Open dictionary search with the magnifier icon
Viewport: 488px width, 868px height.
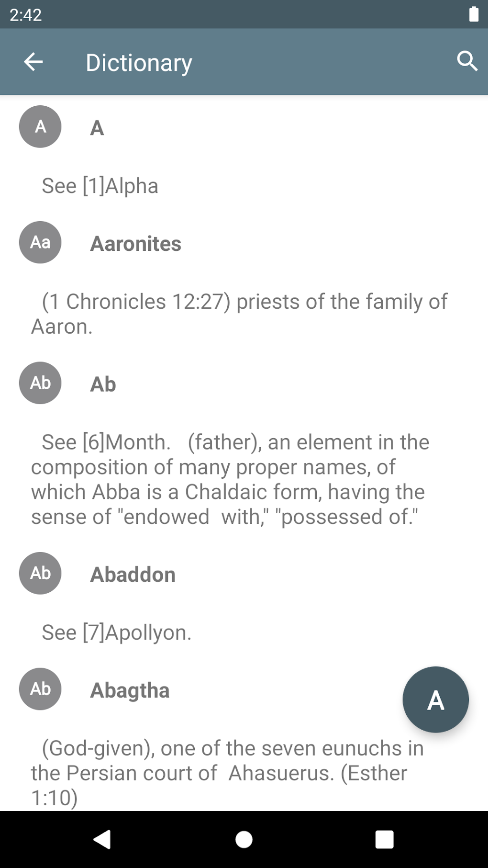[467, 61]
